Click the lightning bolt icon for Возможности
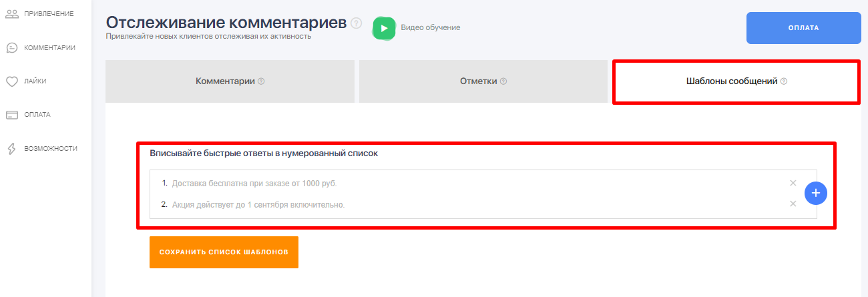This screenshot has width=868, height=297. (11, 149)
